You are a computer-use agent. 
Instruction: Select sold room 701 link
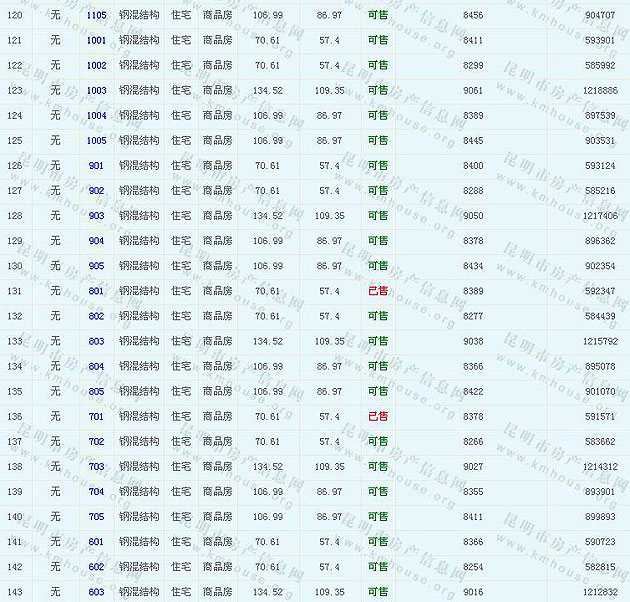click(x=97, y=416)
